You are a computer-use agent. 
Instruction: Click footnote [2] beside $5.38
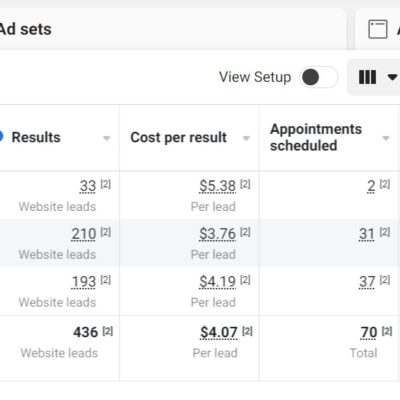[x=245, y=184]
